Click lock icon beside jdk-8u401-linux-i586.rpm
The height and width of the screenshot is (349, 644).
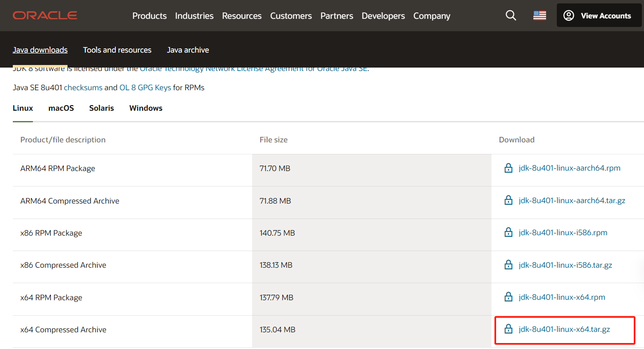(x=509, y=233)
